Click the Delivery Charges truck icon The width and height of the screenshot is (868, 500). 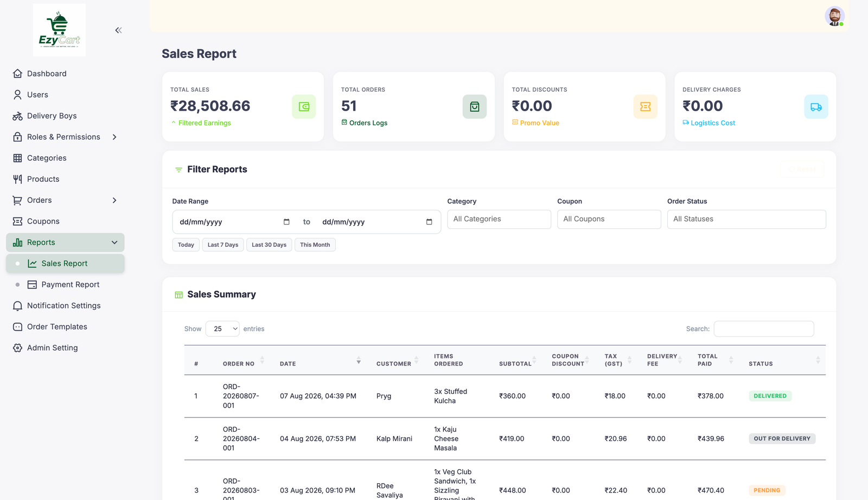816,106
